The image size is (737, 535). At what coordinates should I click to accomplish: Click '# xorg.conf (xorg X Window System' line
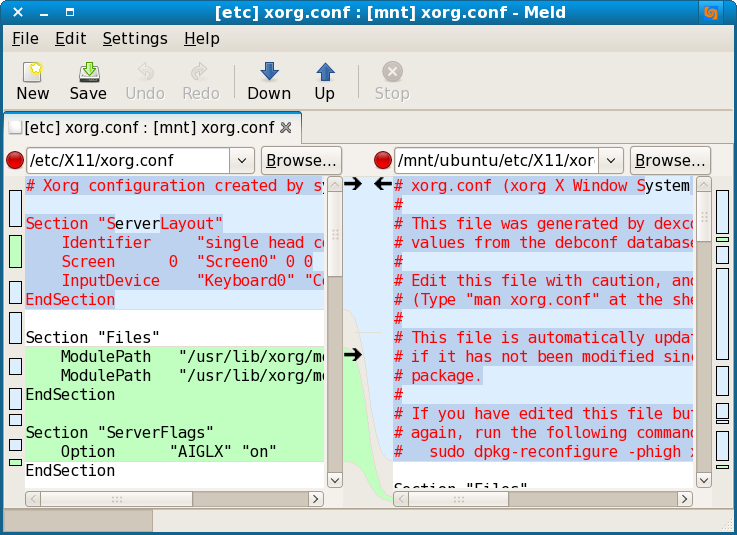[x=543, y=186]
